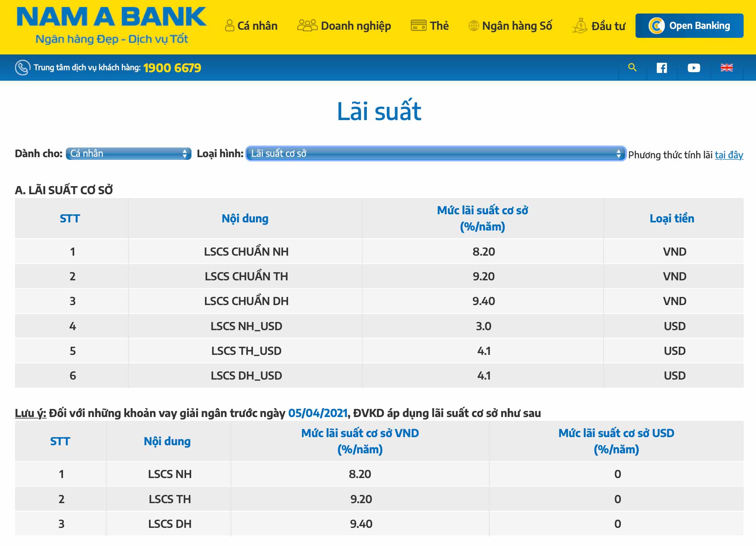Click the Mức lãi suất cơ sở USD header
Viewport: 756px width, 546px height.
click(616, 441)
